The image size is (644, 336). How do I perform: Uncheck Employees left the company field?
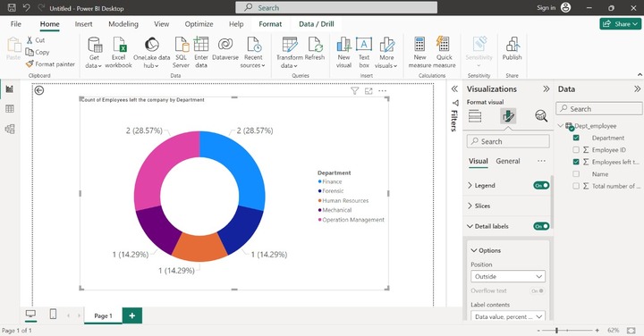tap(576, 162)
